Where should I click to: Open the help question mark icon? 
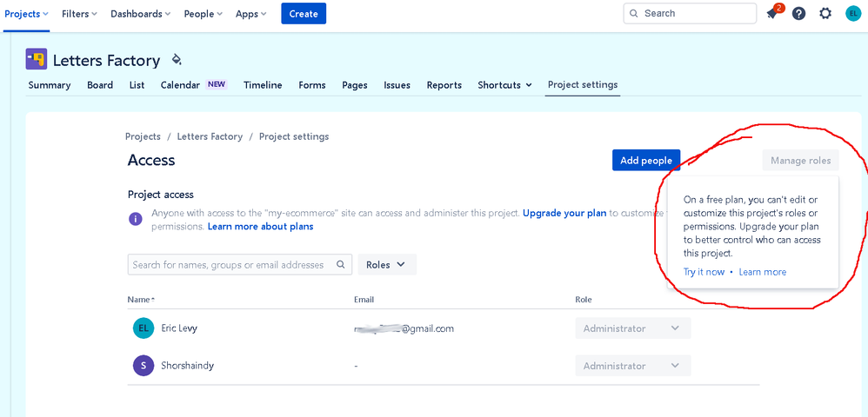[798, 13]
